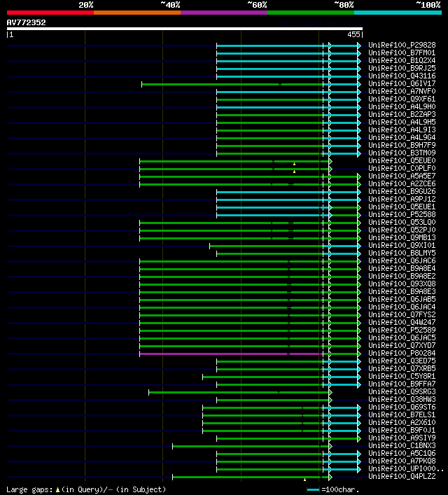Viewport: 448px width, 495px height.
Task: Open hit UniRef100_B9RJ25
Action: (x=402, y=68)
